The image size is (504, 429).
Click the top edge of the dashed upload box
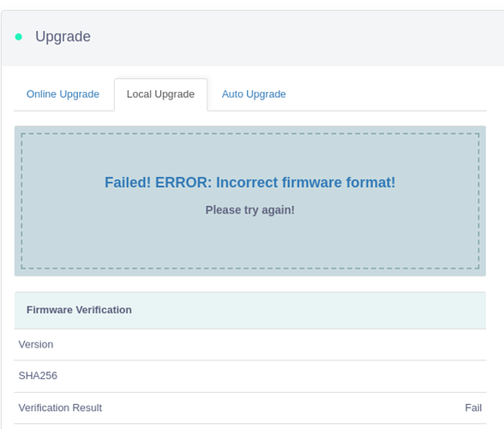point(250,134)
